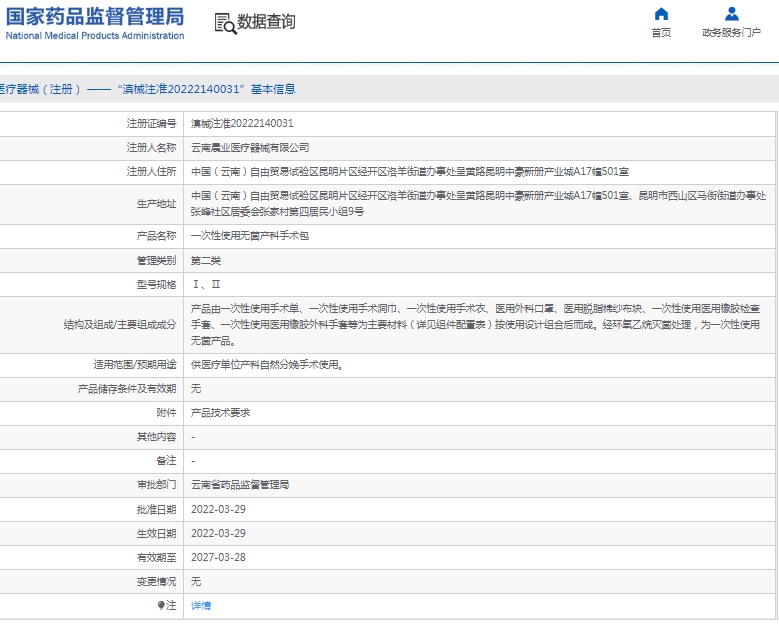The height and width of the screenshot is (625, 779).
Task: Click the 医疗器械（注册）基本信息 title
Action: [148, 89]
